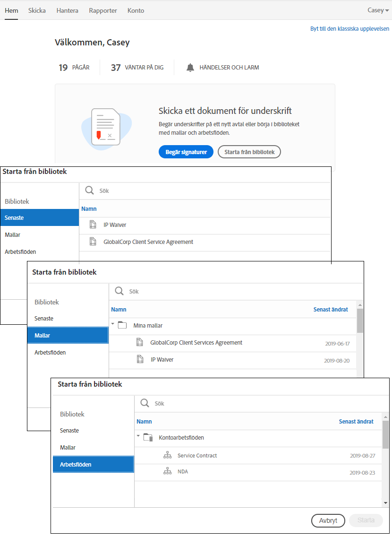The image size is (392, 546).
Task: Click the scroll down arrow in the workflow list
Action: 385,503
